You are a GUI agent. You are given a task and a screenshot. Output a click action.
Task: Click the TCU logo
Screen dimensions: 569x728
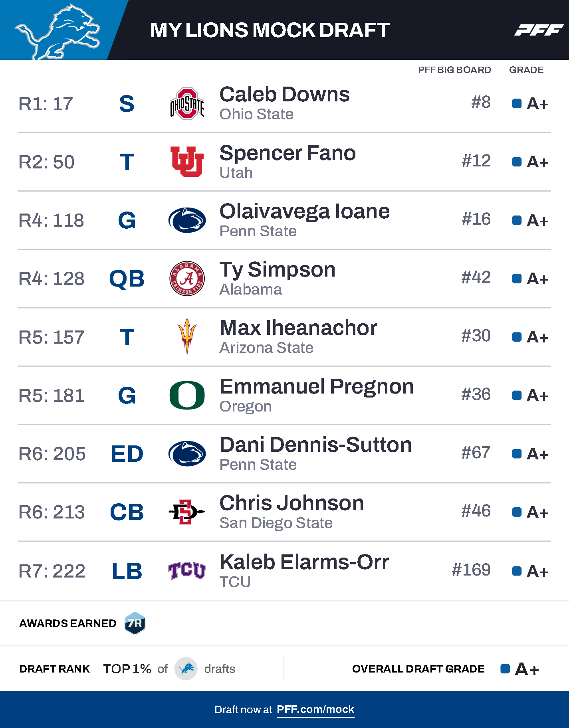point(187,570)
